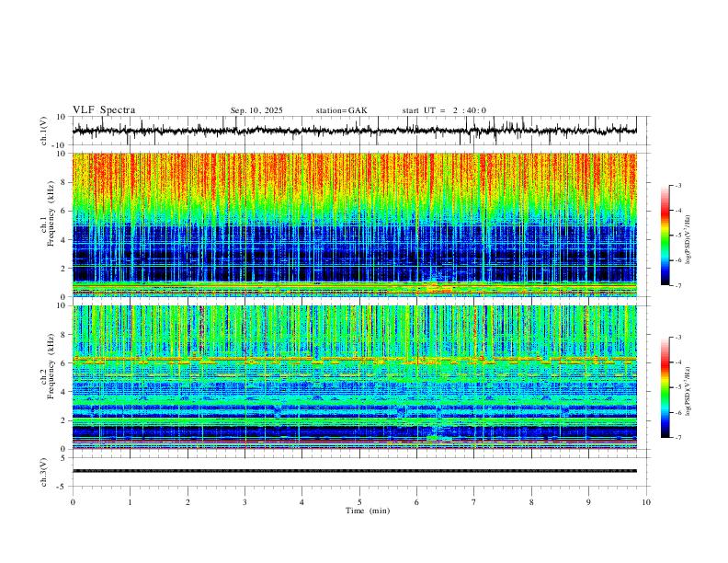Click time axis tick label "5"

(359, 502)
